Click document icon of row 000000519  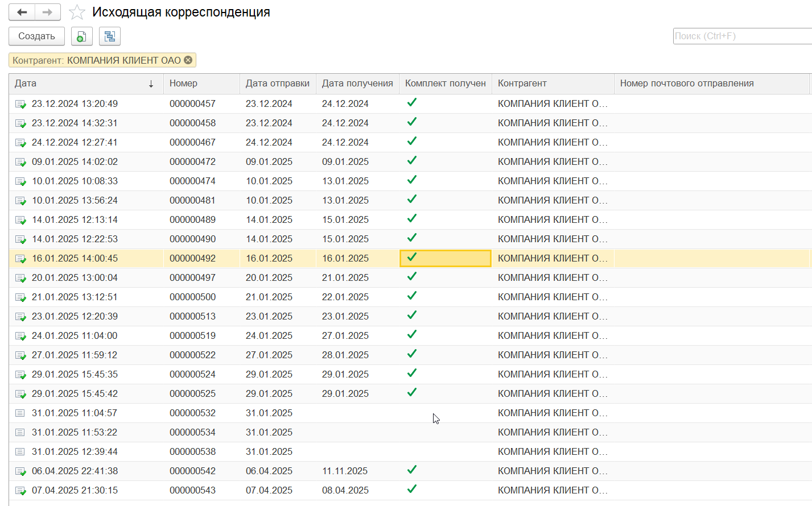(x=20, y=336)
